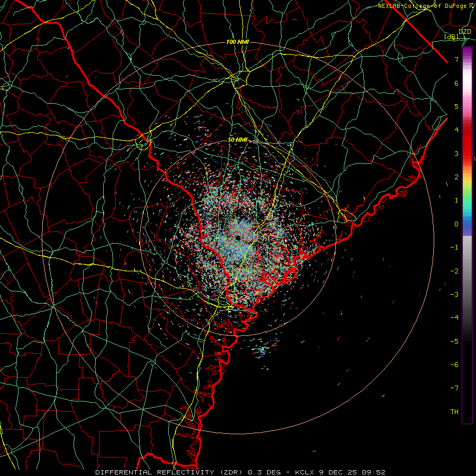Image resolution: width=476 pixels, height=476 pixels.
Task: Click the -4 value on the color scale
Action: (x=455, y=318)
